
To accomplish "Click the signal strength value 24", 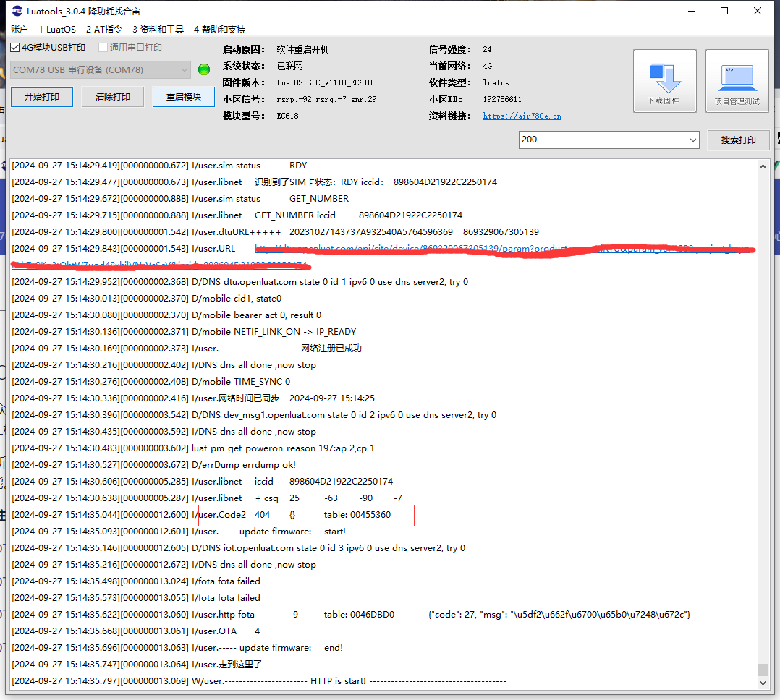I will 487,49.
